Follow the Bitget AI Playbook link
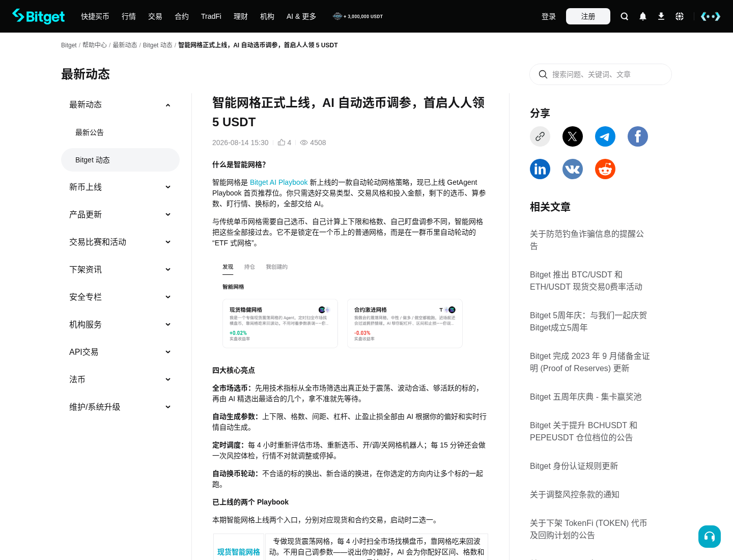Screen dimensions: 733x560 [279, 182]
